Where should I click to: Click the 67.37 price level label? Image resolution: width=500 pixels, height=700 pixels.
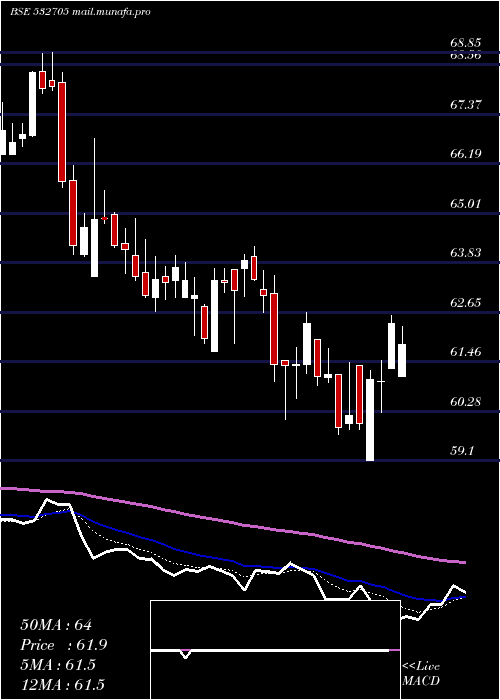pyautogui.click(x=466, y=105)
